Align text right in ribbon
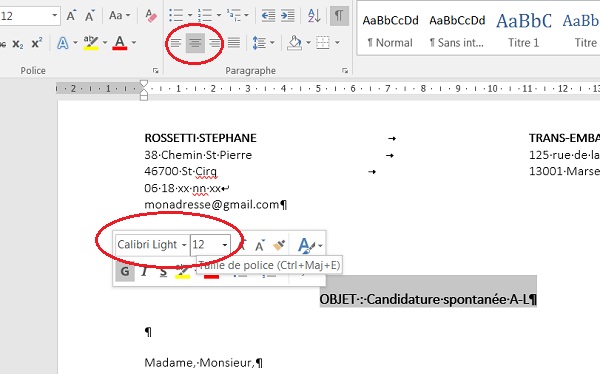 [214, 43]
